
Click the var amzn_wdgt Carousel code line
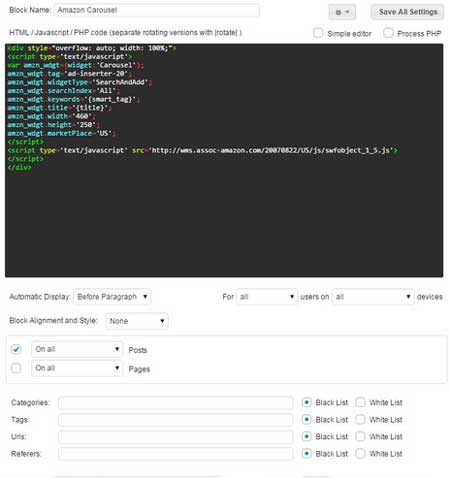pyautogui.click(x=76, y=65)
